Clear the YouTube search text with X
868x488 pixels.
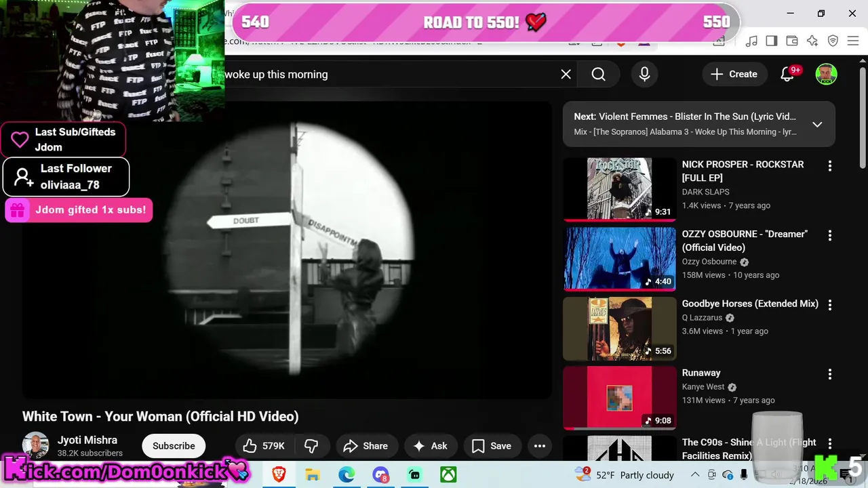pyautogui.click(x=566, y=75)
